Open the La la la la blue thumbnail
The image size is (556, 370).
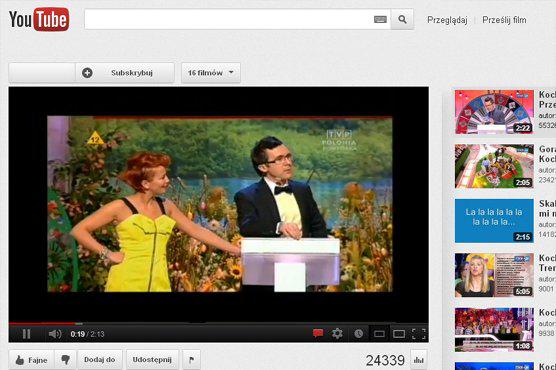494,221
